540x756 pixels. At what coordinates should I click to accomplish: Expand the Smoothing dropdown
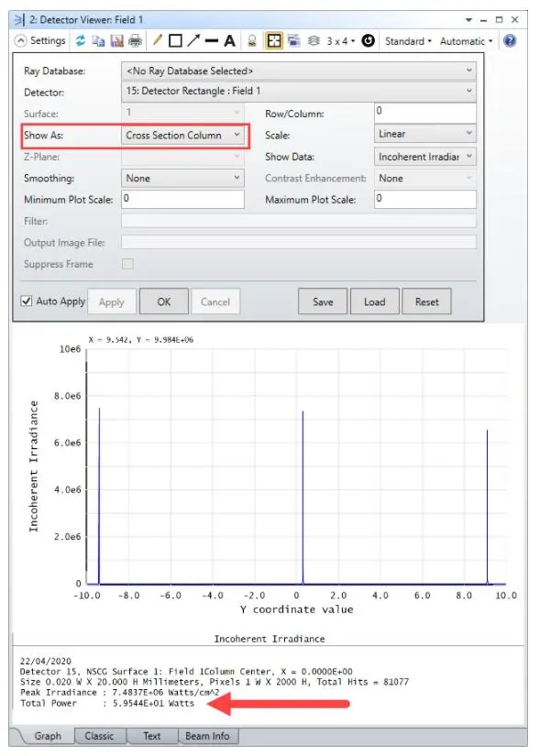[x=182, y=179]
